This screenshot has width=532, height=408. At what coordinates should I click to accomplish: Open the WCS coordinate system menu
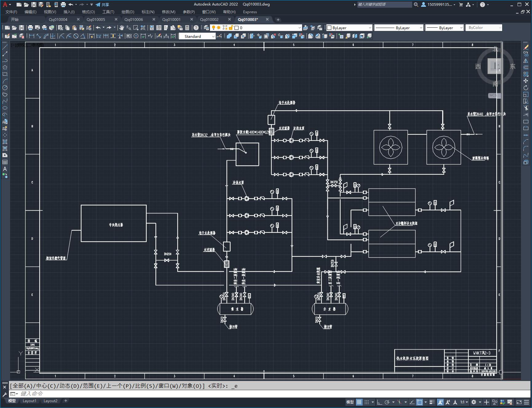(x=494, y=95)
